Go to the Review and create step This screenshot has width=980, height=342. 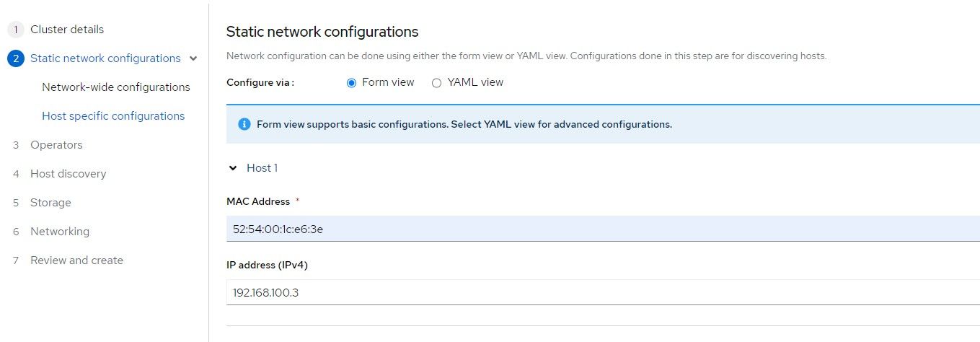(76, 260)
